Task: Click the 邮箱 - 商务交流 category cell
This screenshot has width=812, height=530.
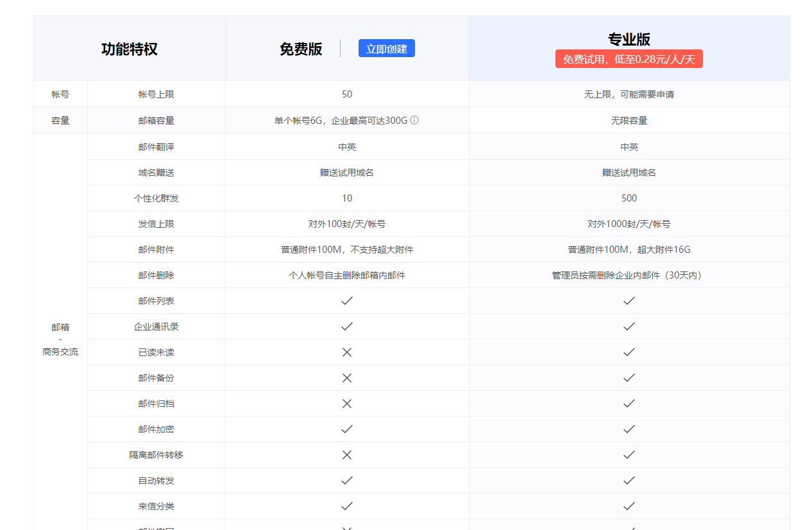Action: pos(60,339)
